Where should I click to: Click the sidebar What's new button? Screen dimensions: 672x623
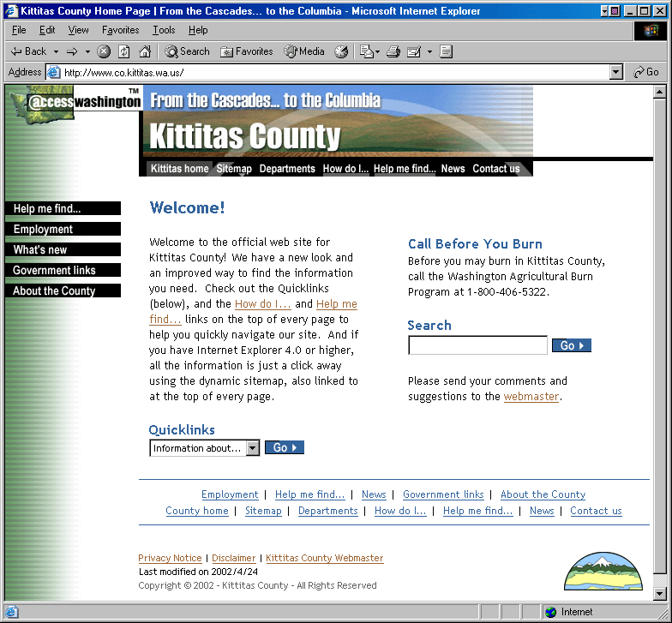[x=63, y=249]
